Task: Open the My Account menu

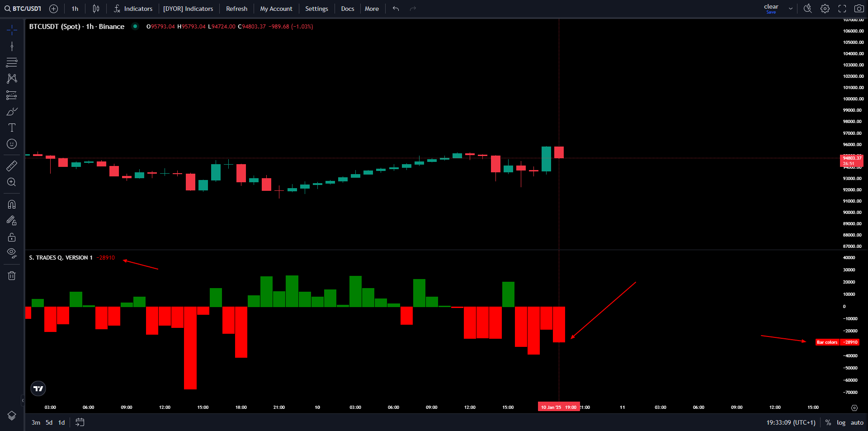Action: pyautogui.click(x=276, y=9)
